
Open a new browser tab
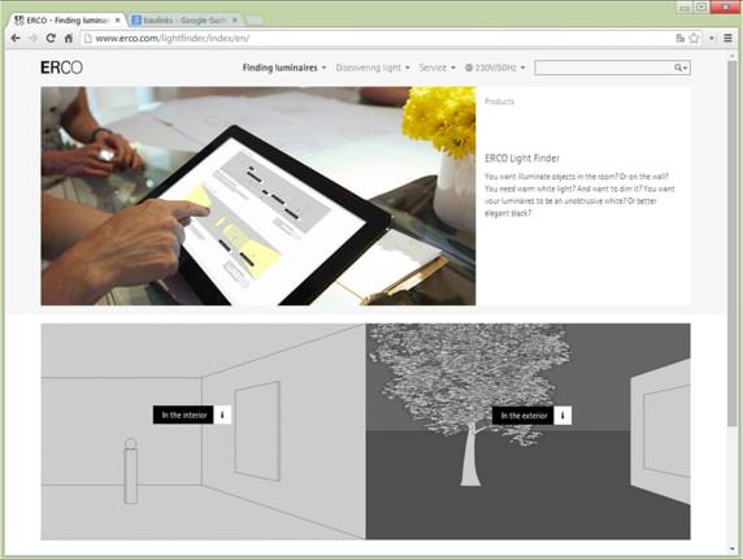click(x=255, y=20)
